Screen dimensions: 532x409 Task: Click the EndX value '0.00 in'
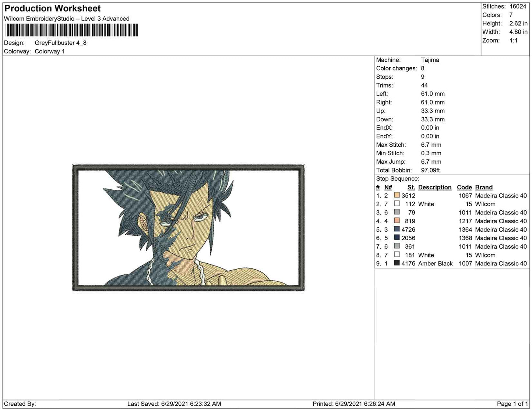point(430,128)
